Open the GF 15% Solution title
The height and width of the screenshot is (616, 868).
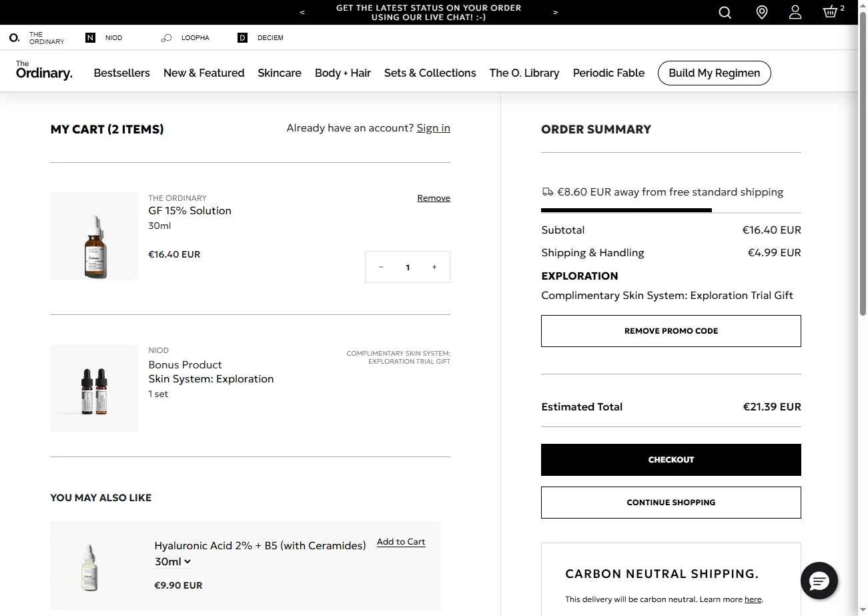(189, 210)
